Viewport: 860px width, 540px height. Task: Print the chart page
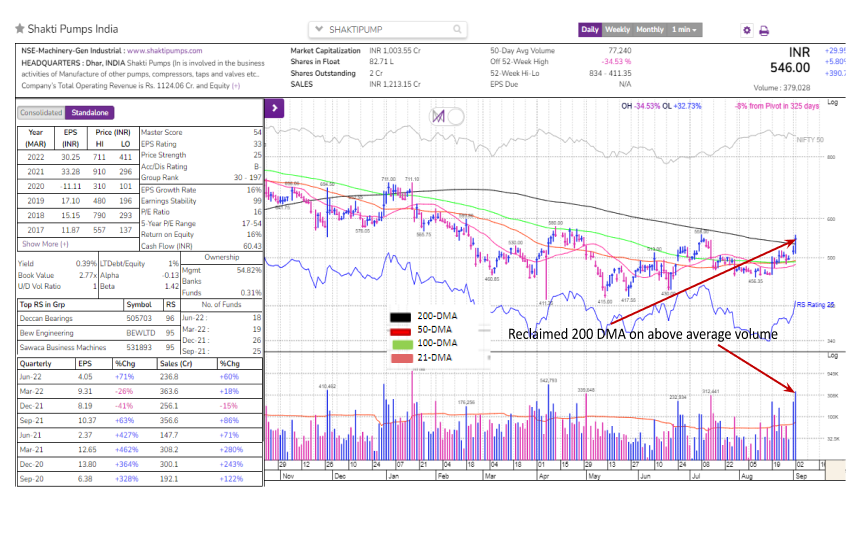[x=764, y=31]
